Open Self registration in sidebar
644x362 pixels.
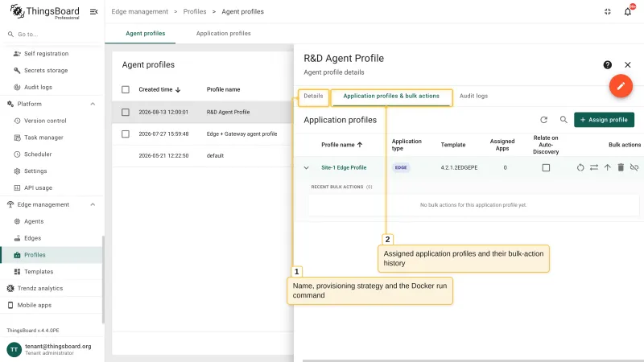point(52,53)
